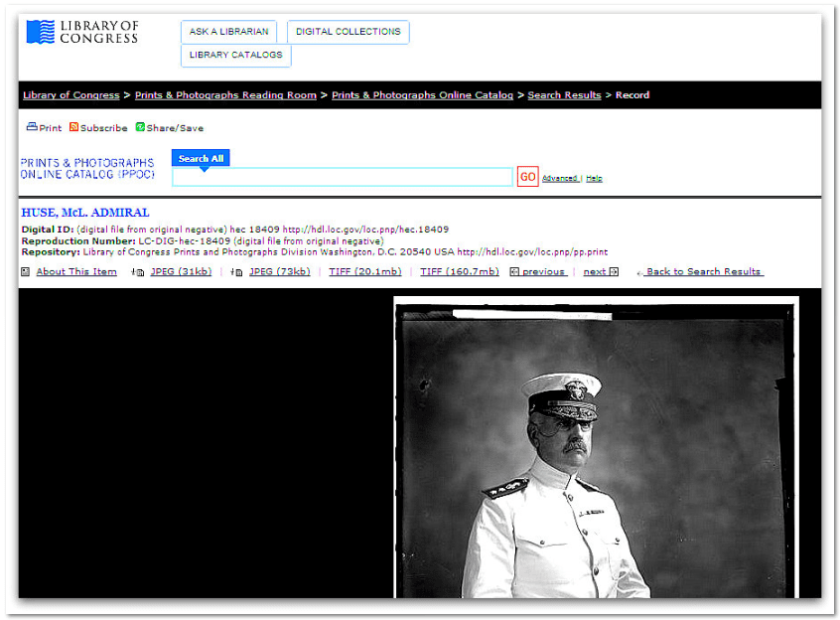Click the Share/Save link
Viewport: 840px width, 620px height.
coord(175,128)
